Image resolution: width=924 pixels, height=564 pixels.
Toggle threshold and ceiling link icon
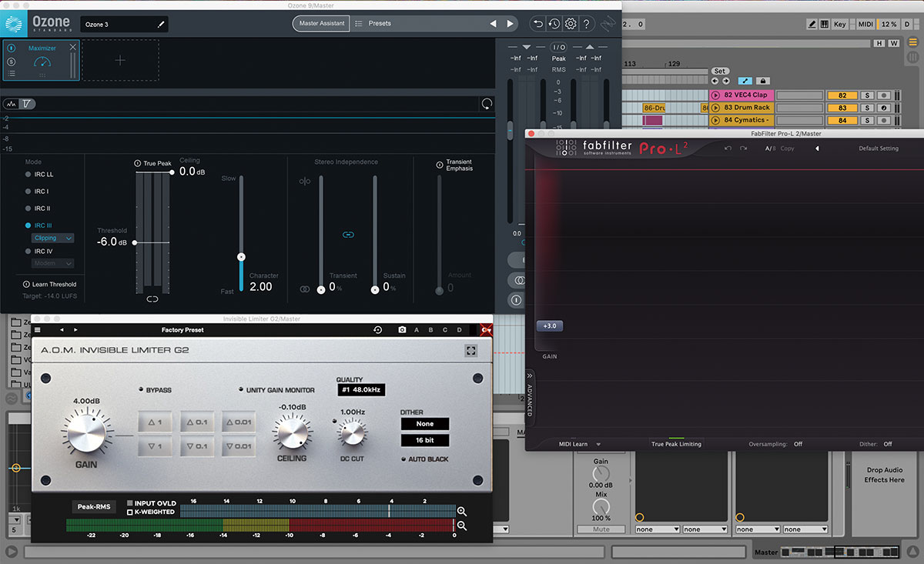(x=152, y=299)
